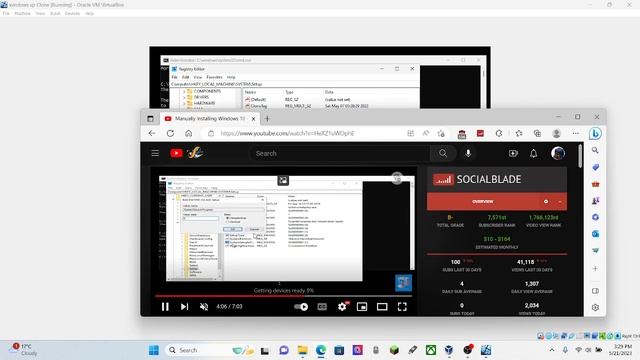The width and height of the screenshot is (640, 360).
Task: Show hidden system tray icons chevron
Action: (x=552, y=350)
